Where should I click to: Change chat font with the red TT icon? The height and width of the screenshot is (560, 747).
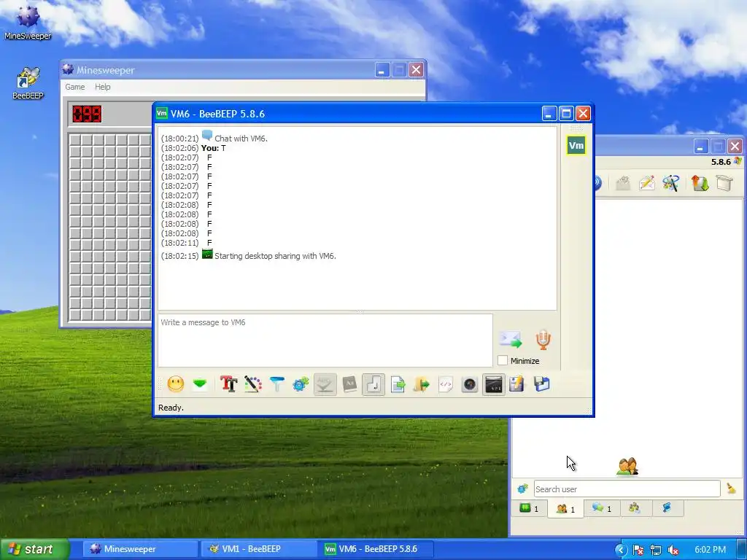(228, 384)
